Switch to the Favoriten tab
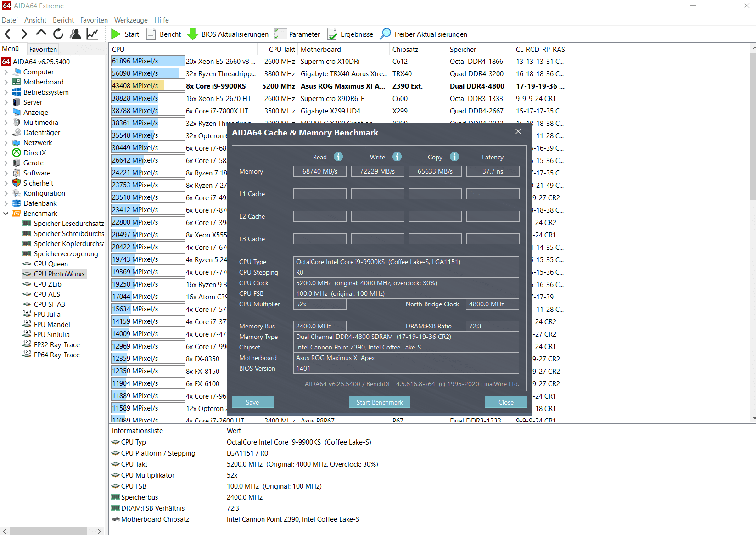This screenshot has height=535, width=756. (x=43, y=49)
